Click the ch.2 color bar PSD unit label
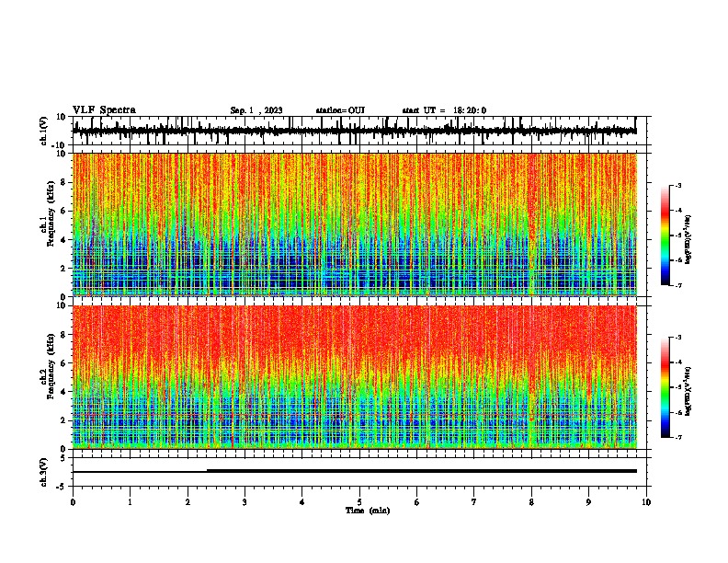Viewport: 728px width, 563px height. coord(688,391)
